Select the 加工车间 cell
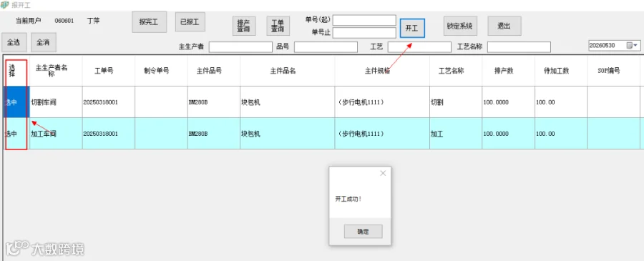This screenshot has width=644, height=261. 56,134
